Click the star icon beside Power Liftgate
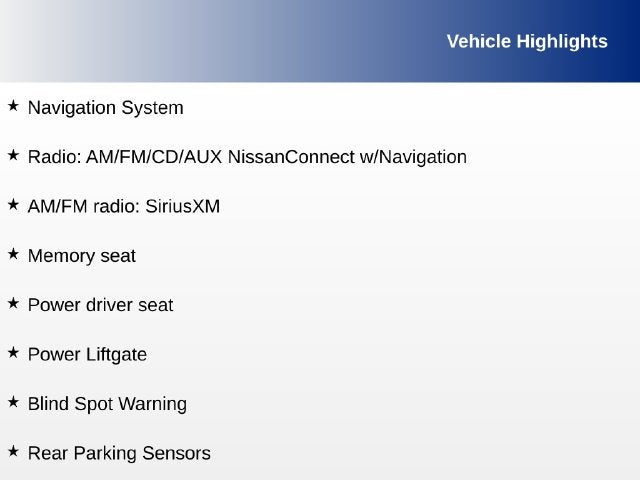Viewport: 640px width, 480px height. pos(13,353)
